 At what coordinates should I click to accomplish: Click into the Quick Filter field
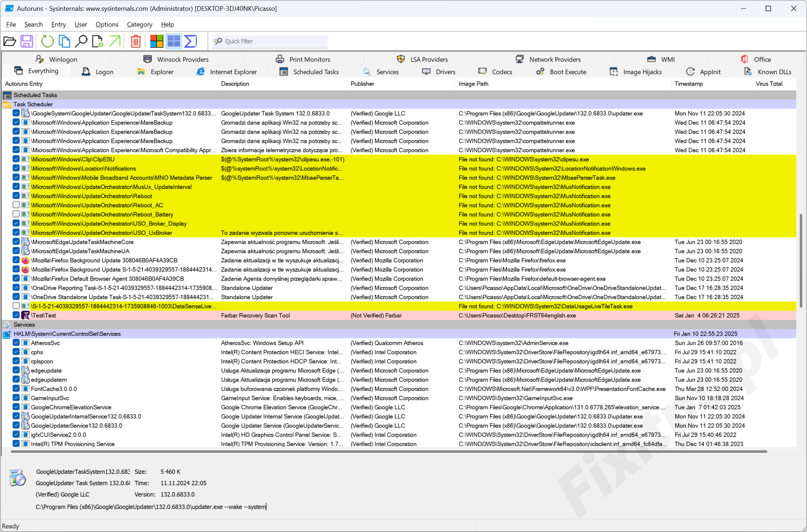coord(270,41)
